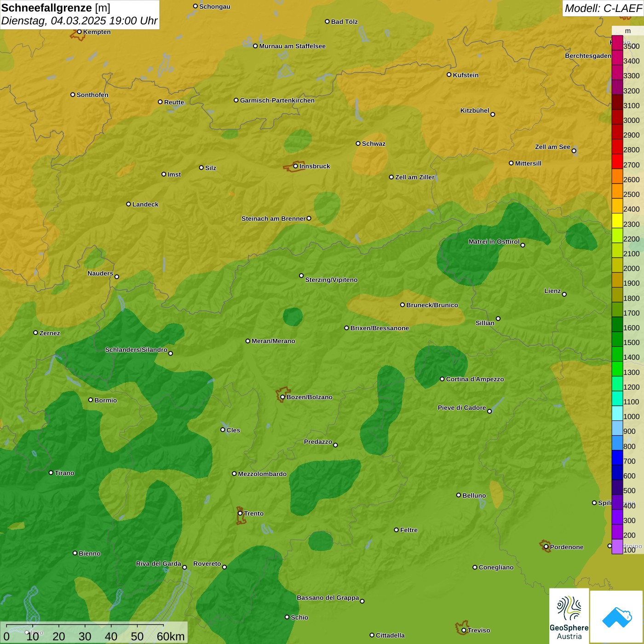
Task: Click the Landeck location dot
Action: (128, 204)
